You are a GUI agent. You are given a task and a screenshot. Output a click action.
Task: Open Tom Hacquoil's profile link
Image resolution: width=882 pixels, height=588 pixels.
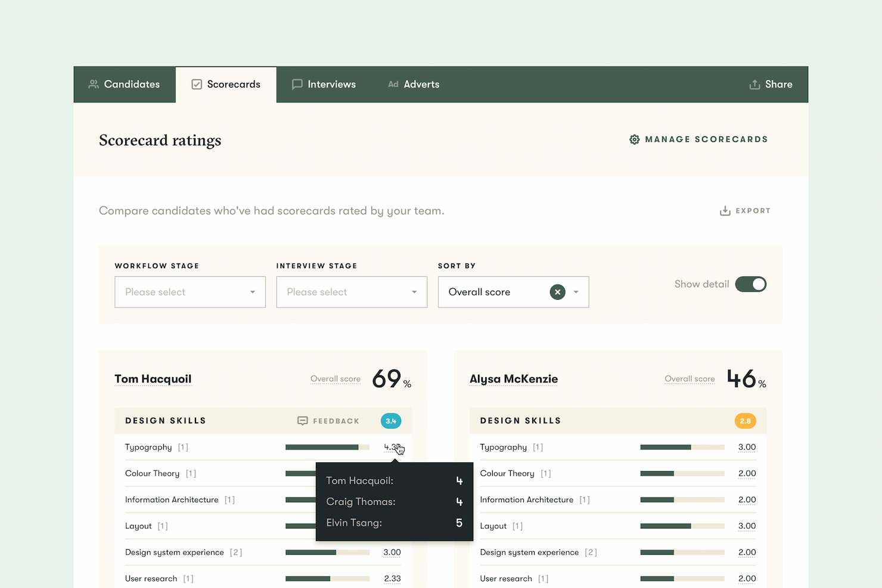(153, 379)
